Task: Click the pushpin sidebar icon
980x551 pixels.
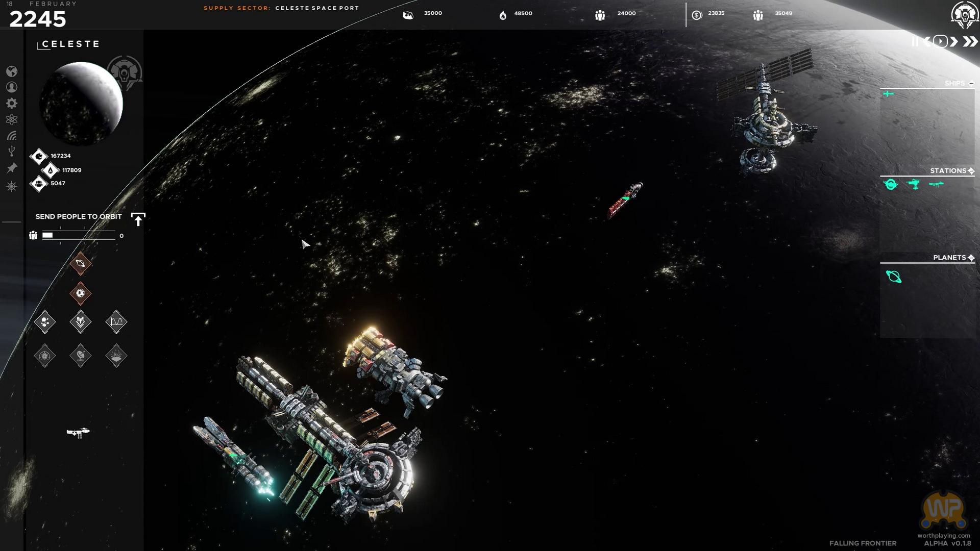Action: (x=12, y=168)
